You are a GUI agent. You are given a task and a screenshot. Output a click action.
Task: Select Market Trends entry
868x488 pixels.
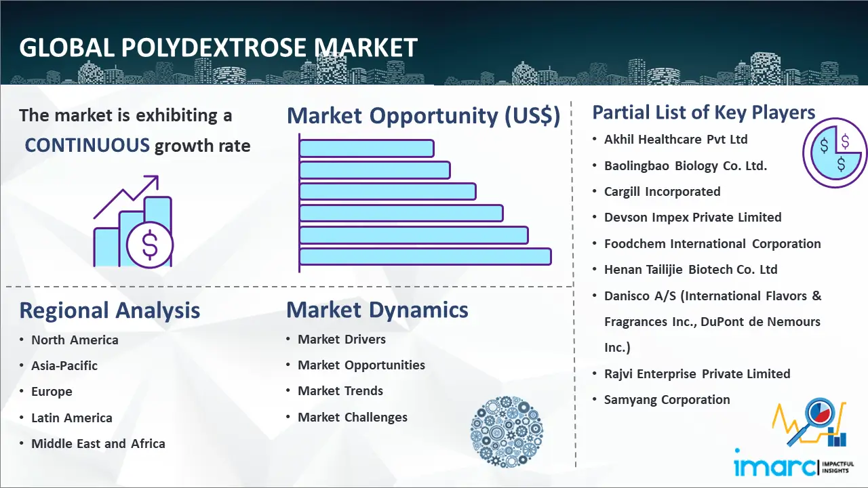click(340, 391)
